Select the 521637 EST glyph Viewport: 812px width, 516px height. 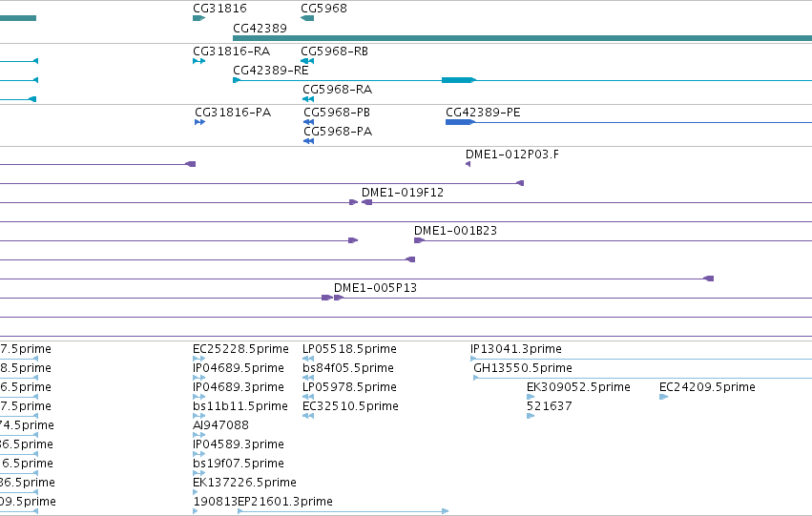[x=531, y=416]
